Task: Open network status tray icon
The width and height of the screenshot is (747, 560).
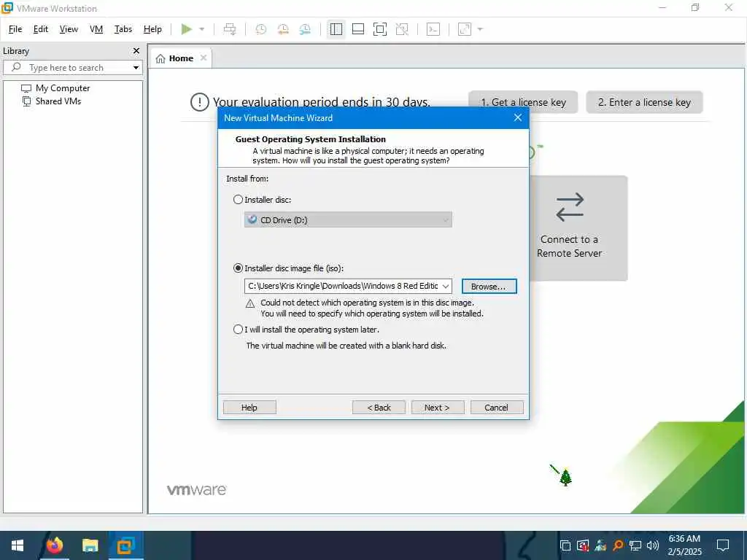Action: click(x=635, y=545)
